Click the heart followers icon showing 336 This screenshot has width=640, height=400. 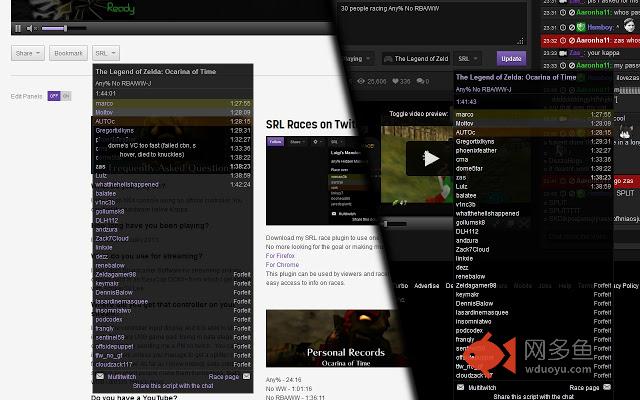395,81
